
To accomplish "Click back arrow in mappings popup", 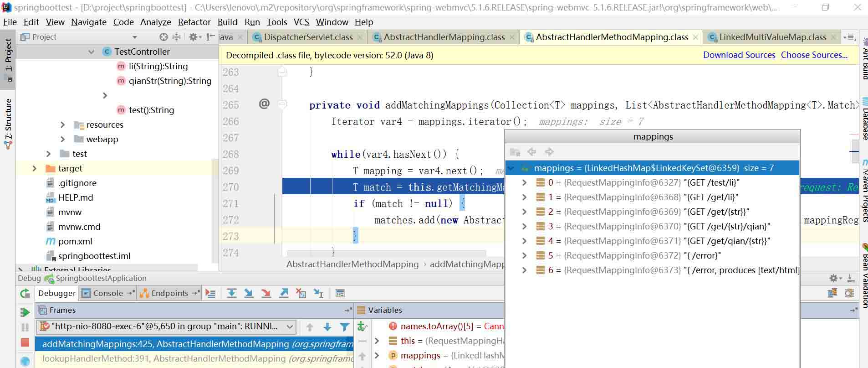I will (531, 152).
